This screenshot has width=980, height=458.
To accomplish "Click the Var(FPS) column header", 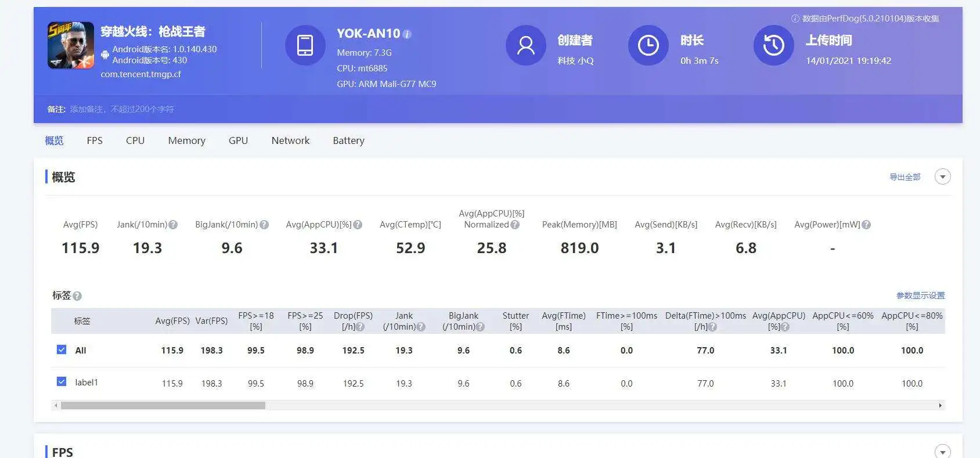I will pos(211,321).
